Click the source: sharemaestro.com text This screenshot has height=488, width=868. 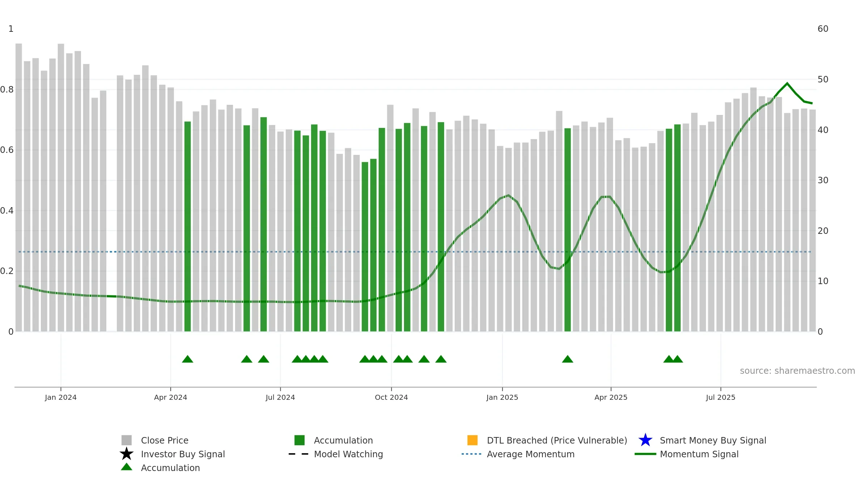[797, 371]
